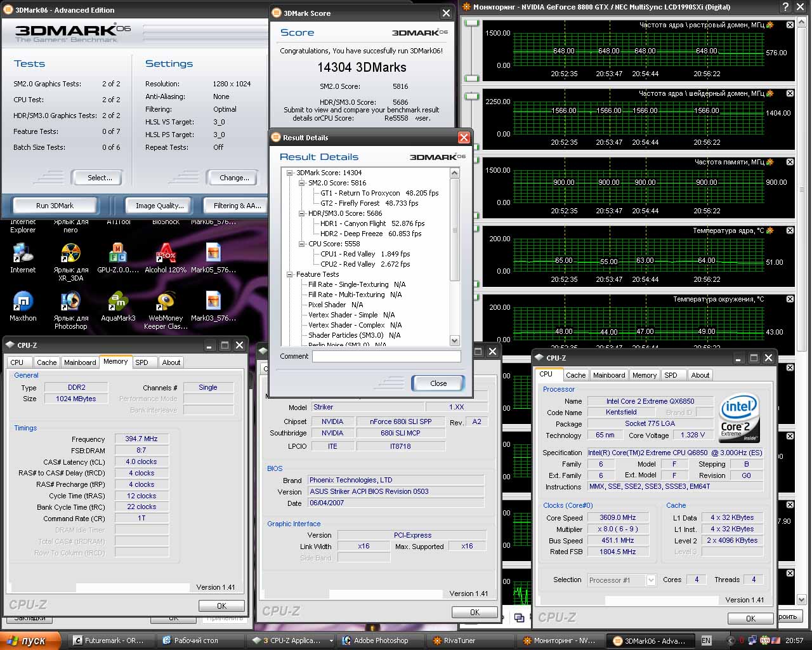Open setup icon for raster domain core clock graph
812x650 pixels.
point(770,25)
